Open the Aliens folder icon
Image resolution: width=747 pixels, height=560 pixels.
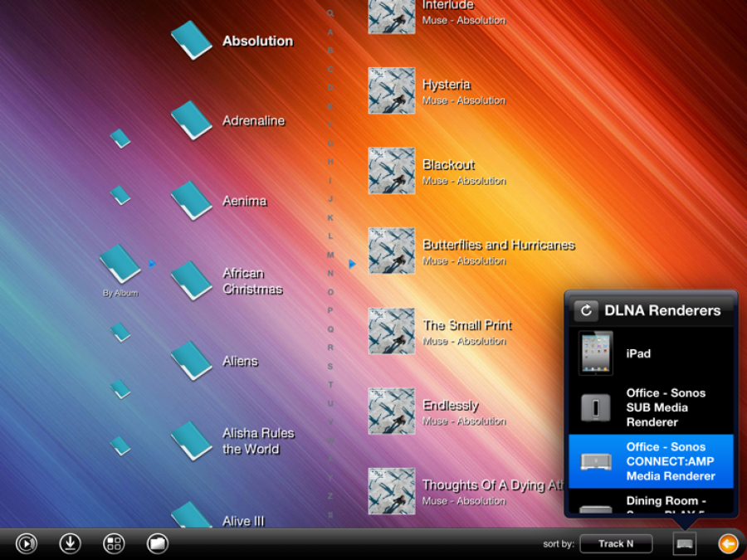pos(192,361)
